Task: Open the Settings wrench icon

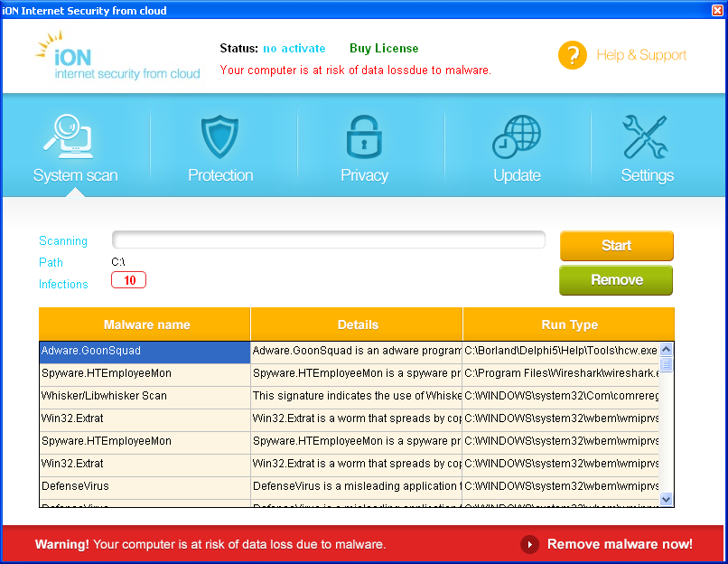Action: tap(647, 137)
